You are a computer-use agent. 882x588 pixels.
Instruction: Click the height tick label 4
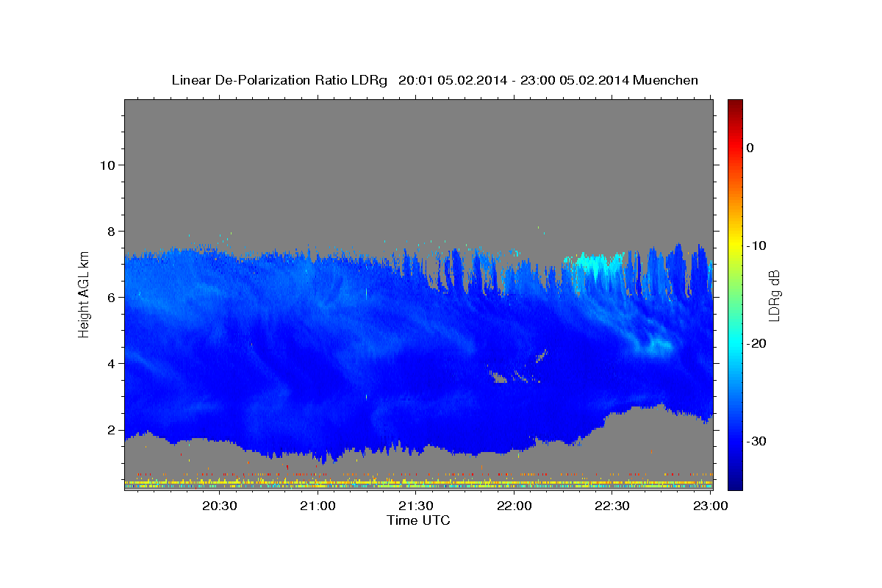click(110, 364)
